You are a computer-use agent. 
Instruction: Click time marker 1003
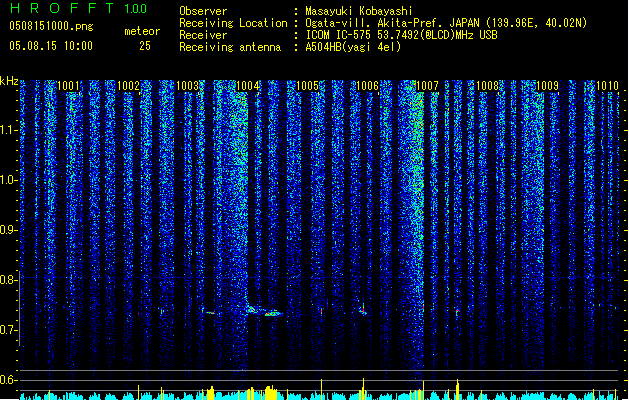point(188,86)
